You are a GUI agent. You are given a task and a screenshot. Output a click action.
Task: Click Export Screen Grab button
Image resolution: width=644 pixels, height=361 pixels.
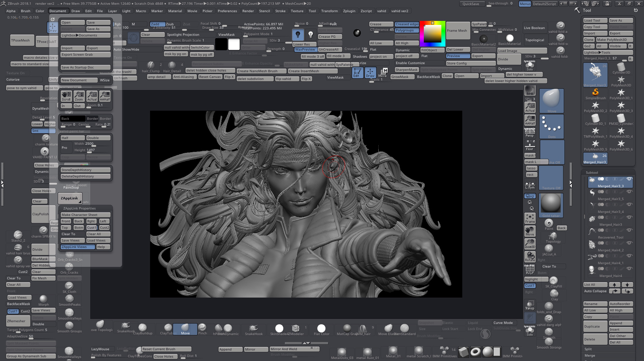(86, 54)
